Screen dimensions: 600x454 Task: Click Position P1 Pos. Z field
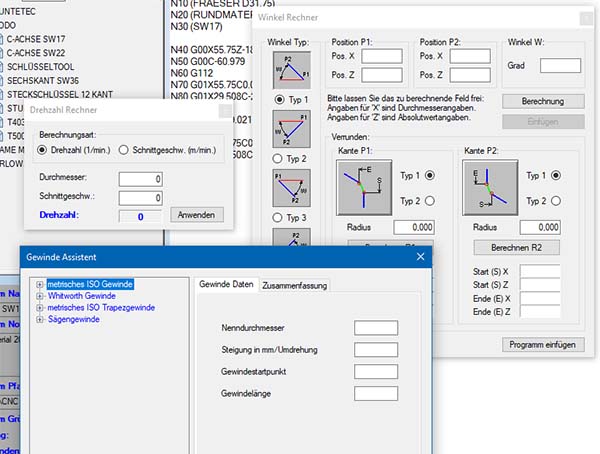[382, 75]
